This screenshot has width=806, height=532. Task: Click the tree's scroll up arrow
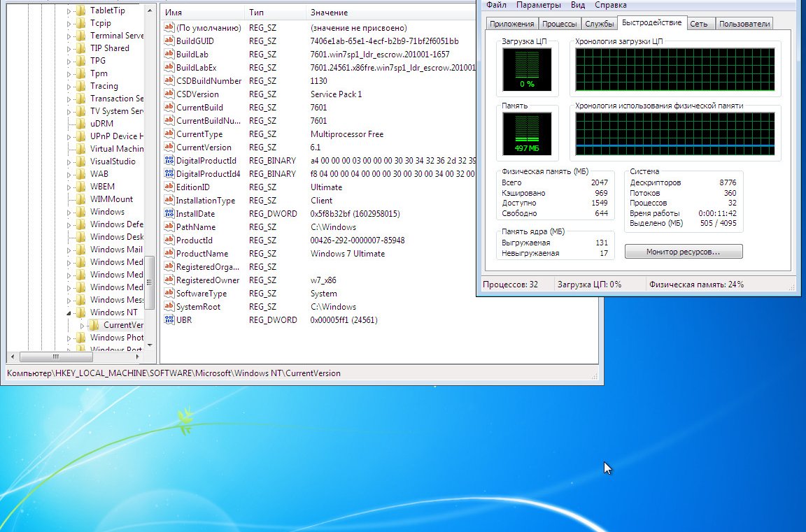click(x=150, y=10)
